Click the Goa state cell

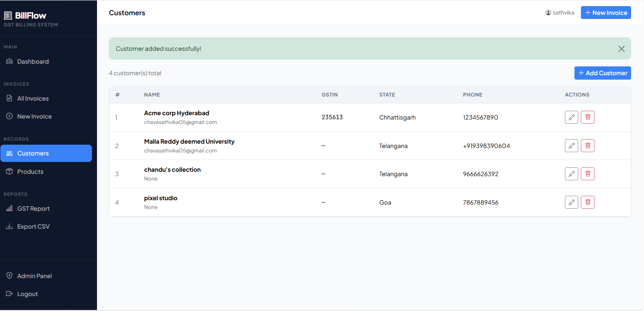385,203
